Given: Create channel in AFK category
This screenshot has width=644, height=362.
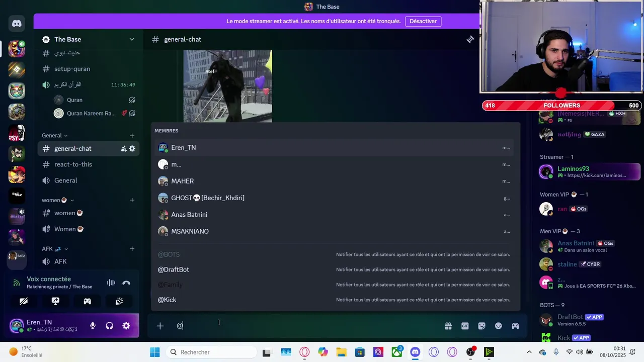Looking at the screenshot, I should pyautogui.click(x=132, y=249).
